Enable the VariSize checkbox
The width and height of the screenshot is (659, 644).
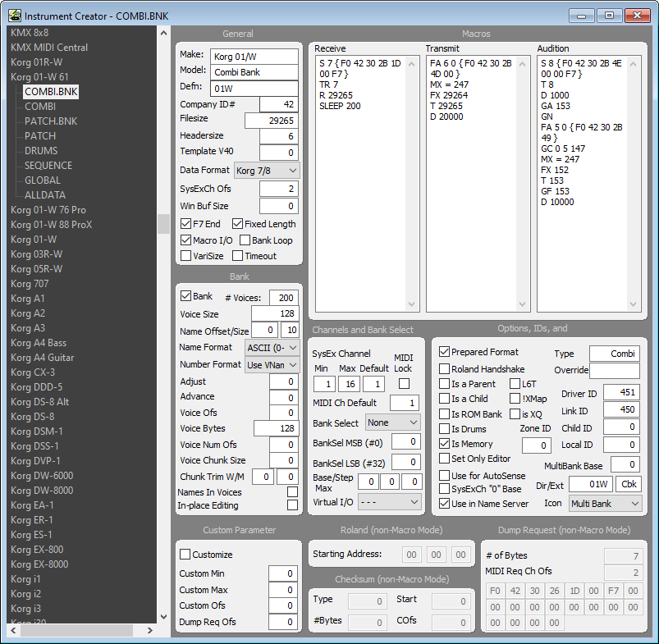point(185,256)
